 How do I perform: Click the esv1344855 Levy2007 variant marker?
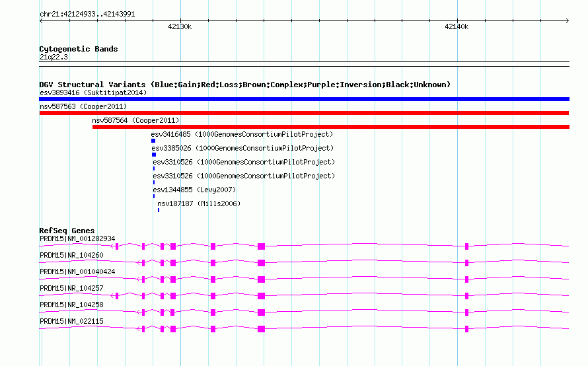coord(154,196)
